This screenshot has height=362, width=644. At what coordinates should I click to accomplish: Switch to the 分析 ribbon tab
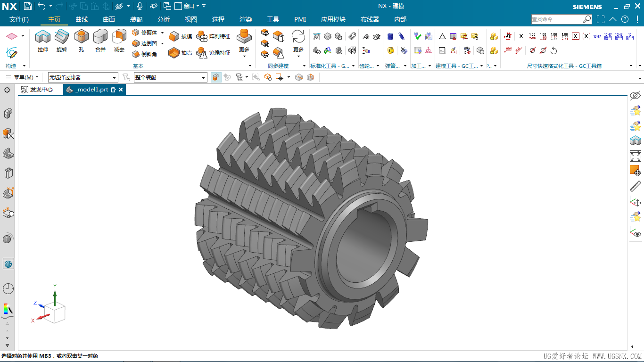pyautogui.click(x=164, y=19)
